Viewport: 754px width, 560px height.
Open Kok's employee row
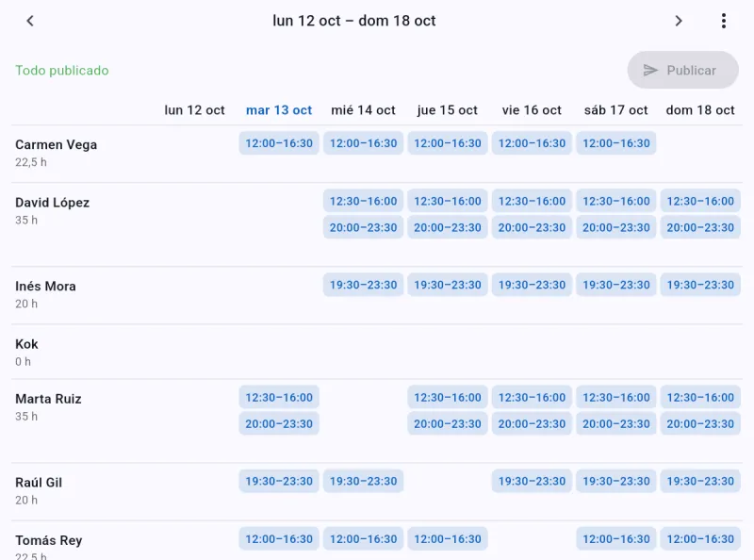click(x=377, y=352)
